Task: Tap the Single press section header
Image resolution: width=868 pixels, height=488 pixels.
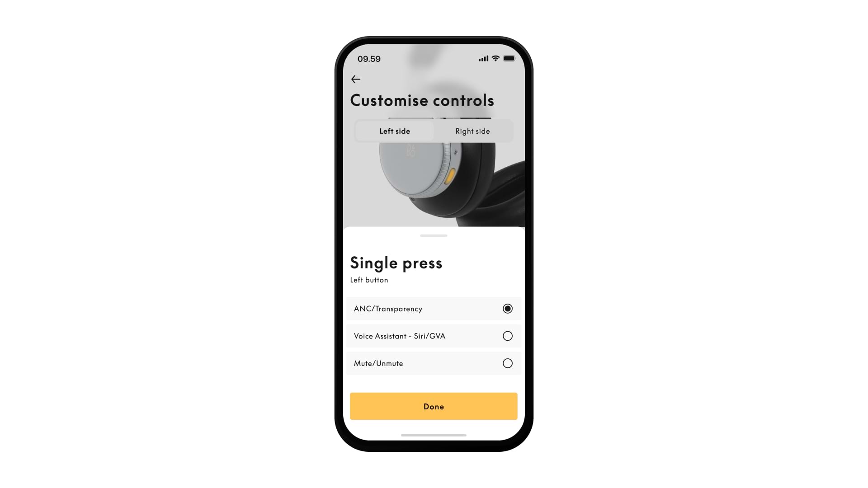Action: (396, 263)
